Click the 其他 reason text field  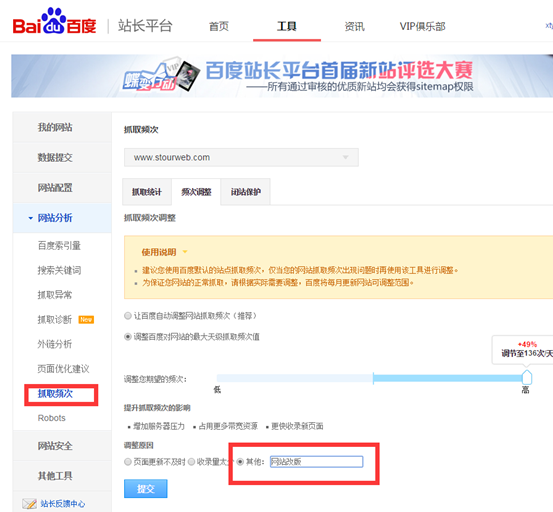316,462
